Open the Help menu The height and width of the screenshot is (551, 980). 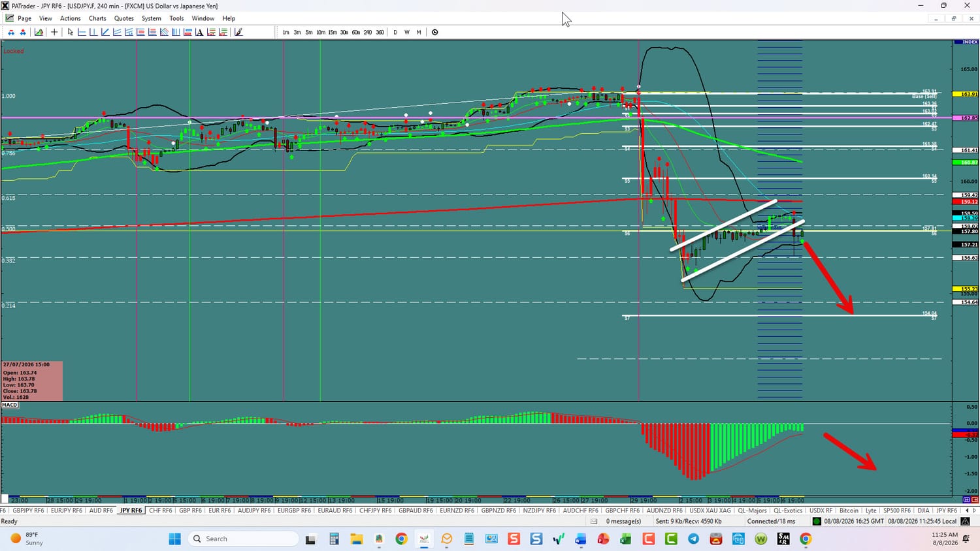pos(229,18)
